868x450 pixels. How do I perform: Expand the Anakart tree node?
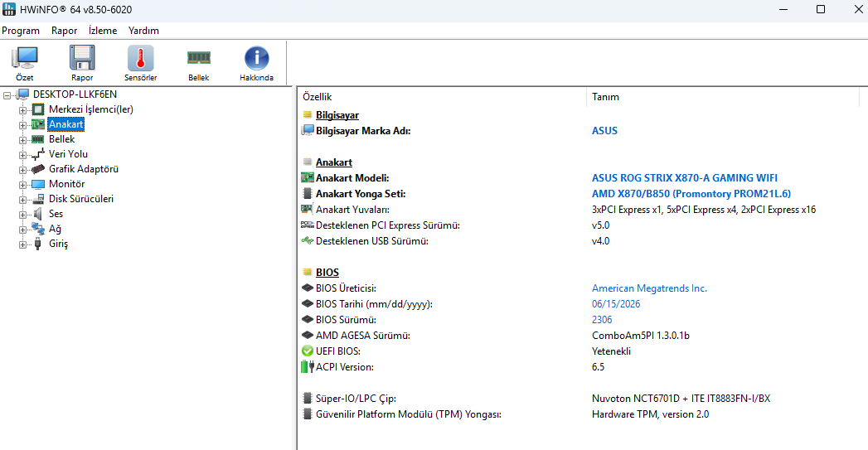tap(22, 125)
